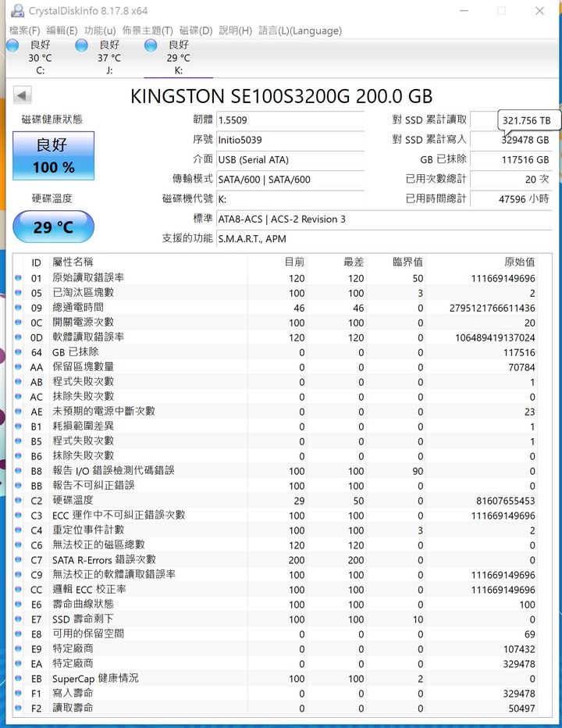Click status dot for attribute 0D 軟體讀取錯誤率
Image resolution: width=562 pixels, height=728 pixels.
[x=18, y=337]
